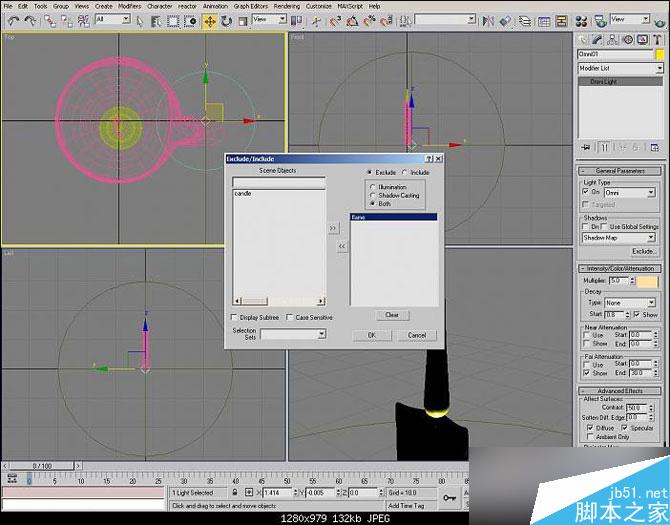Collapse General Parameters rollout

point(620,171)
